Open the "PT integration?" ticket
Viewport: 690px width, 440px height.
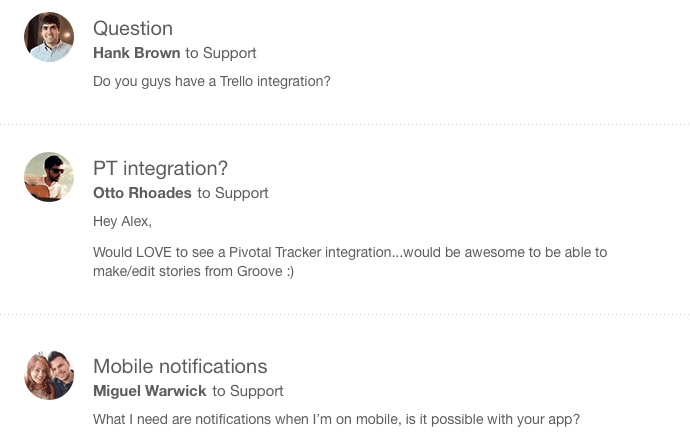tap(160, 169)
